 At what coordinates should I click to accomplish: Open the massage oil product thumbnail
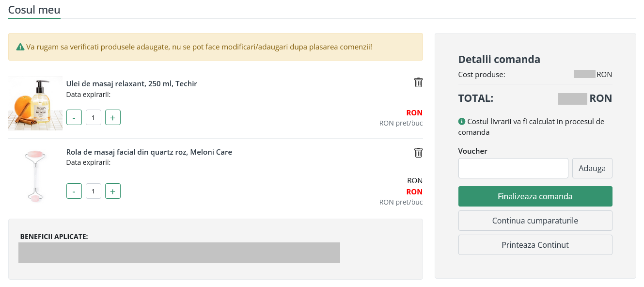35,103
